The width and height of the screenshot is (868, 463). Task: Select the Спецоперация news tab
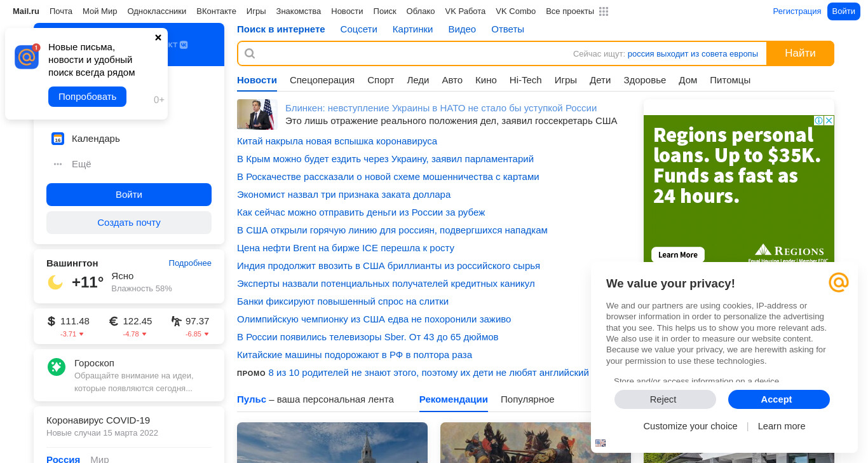[x=322, y=80]
